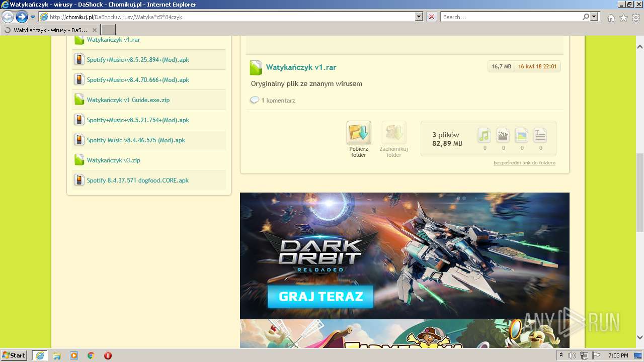Open Watykańczyk v3.zip link
This screenshot has height=362, width=644.
coord(113,160)
